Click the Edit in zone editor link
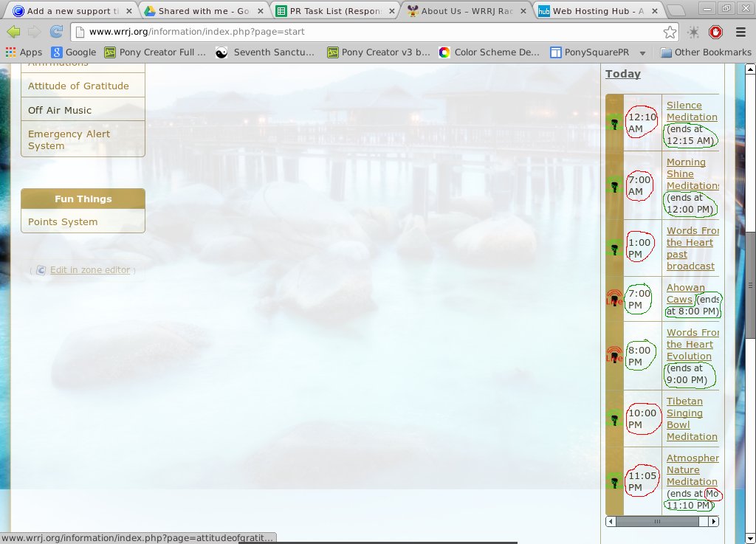 point(89,270)
